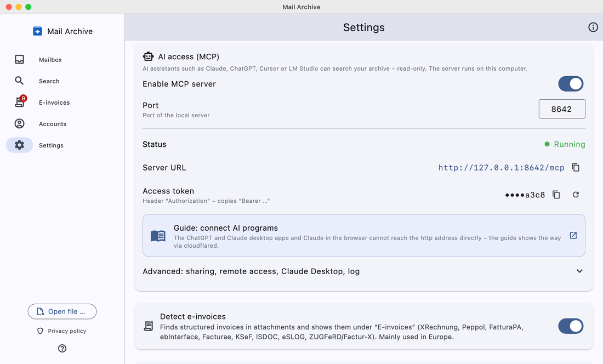The width and height of the screenshot is (603, 364).
Task: Open Accounts person icon
Action: 19,123
